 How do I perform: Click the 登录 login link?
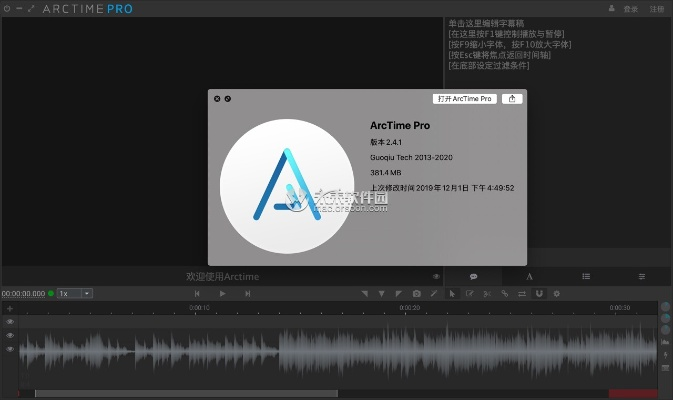tap(631, 9)
